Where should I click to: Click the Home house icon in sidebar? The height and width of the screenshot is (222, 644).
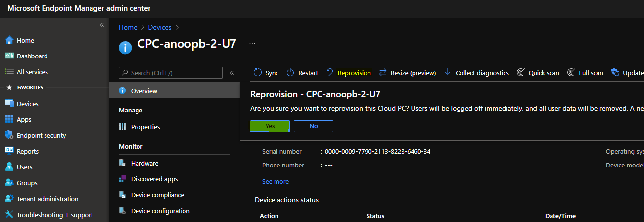[9, 40]
